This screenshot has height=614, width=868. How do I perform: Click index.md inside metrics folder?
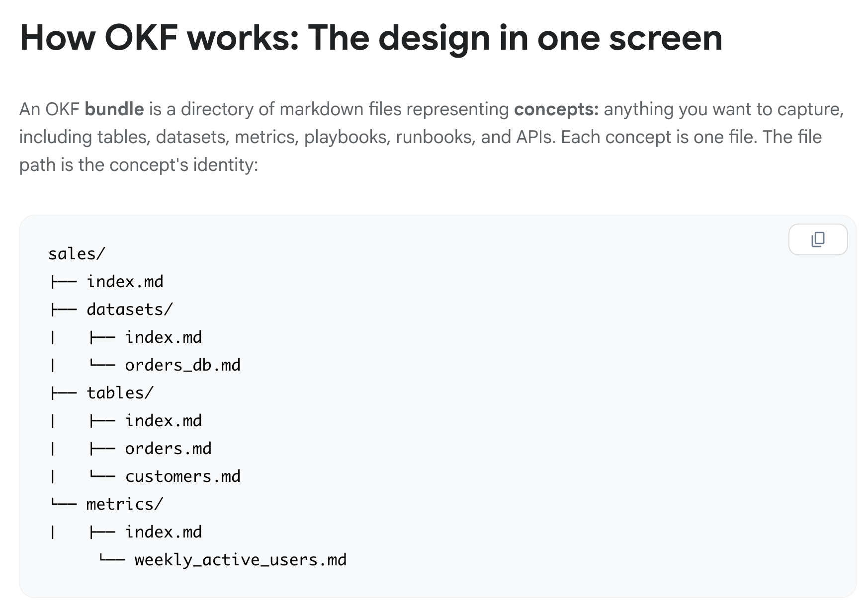164,532
